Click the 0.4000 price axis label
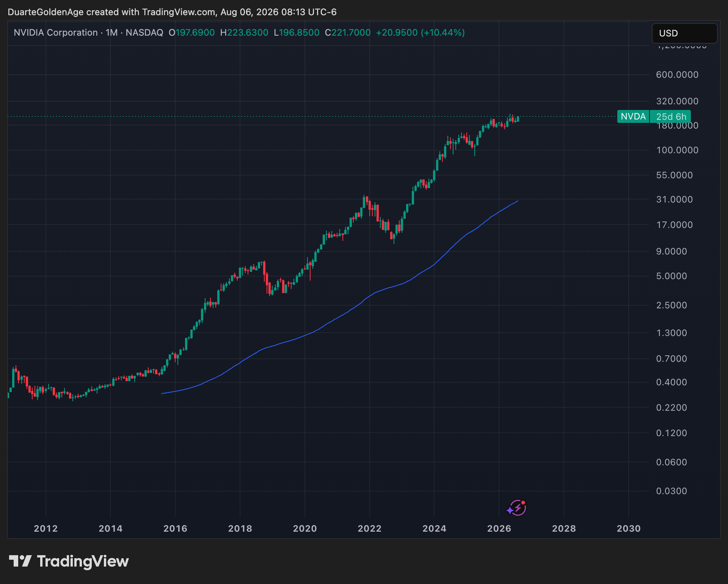The height and width of the screenshot is (584, 728). (672, 382)
